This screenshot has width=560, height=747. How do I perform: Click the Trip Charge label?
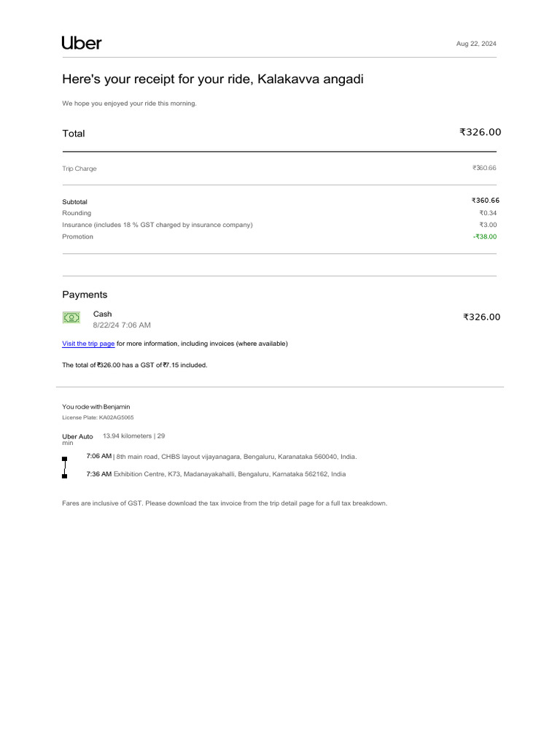tap(79, 169)
